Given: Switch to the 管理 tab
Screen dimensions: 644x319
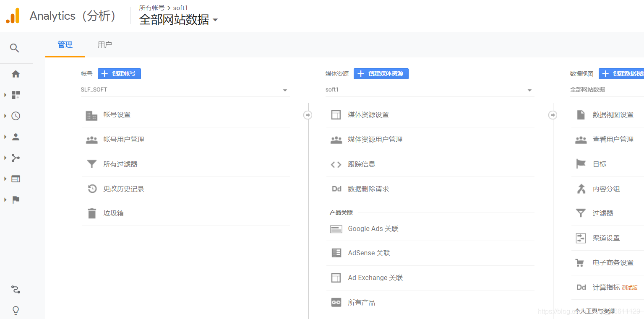Looking at the screenshot, I should click(x=65, y=45).
